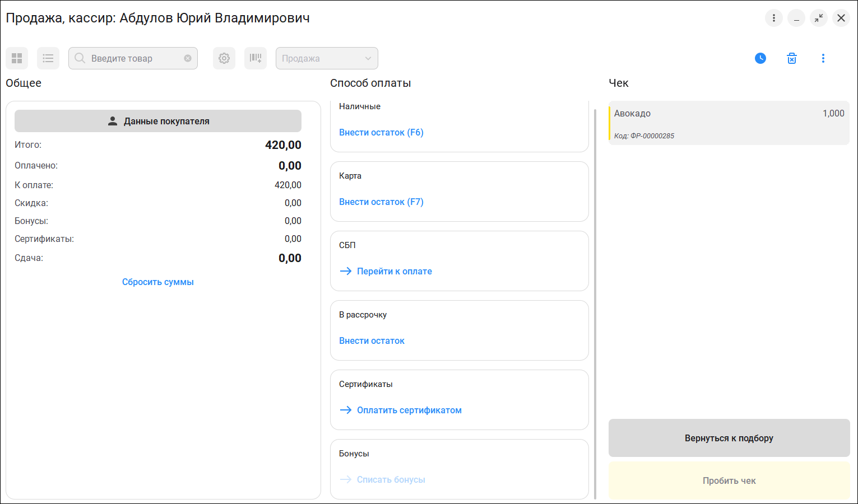Image resolution: width=858 pixels, height=504 pixels.
Task: Go to СБП payment link
Action: tap(394, 272)
